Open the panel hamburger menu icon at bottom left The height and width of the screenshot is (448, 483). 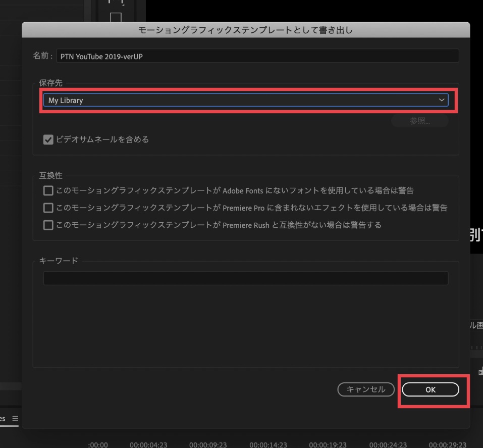16,419
